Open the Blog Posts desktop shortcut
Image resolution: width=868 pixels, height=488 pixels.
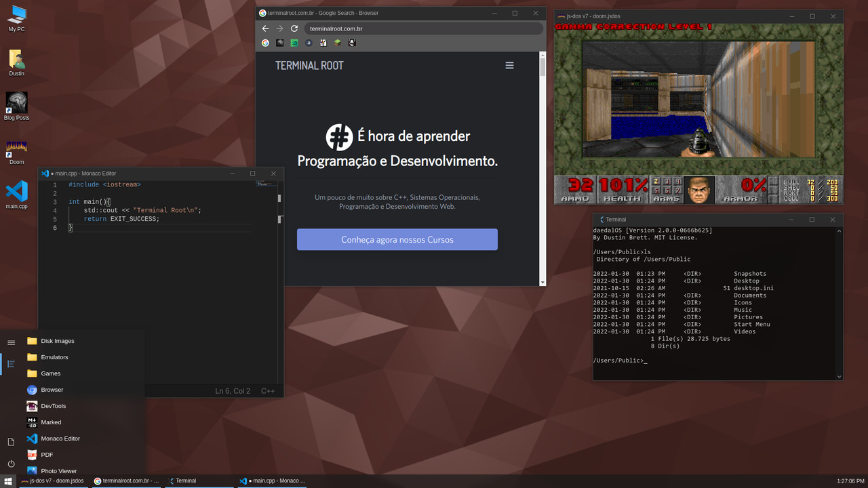[16, 106]
